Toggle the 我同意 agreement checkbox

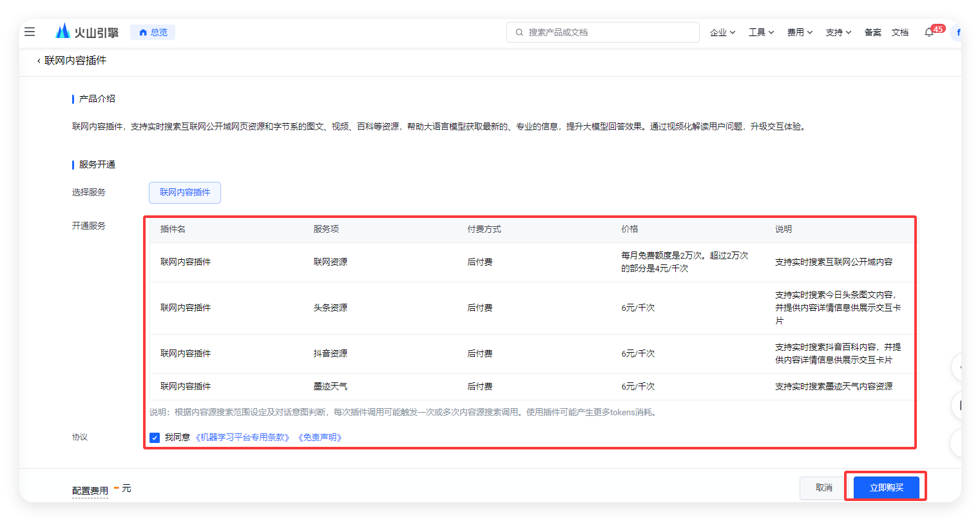[x=155, y=438]
